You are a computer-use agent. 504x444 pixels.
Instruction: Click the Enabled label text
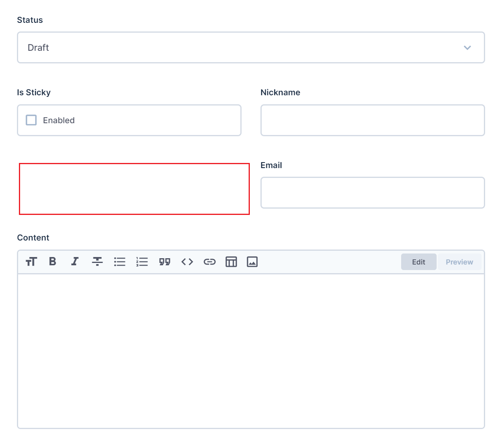[x=59, y=120]
